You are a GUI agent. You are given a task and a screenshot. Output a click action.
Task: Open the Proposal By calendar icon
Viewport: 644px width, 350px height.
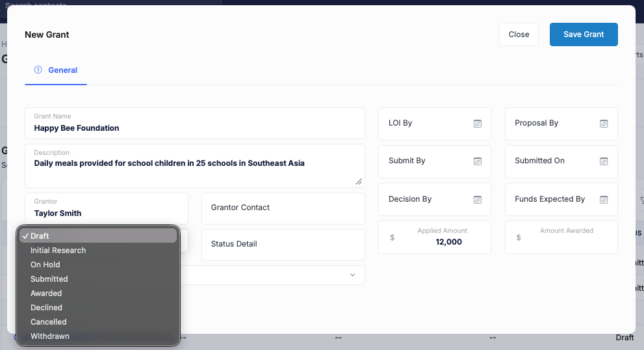coord(603,124)
